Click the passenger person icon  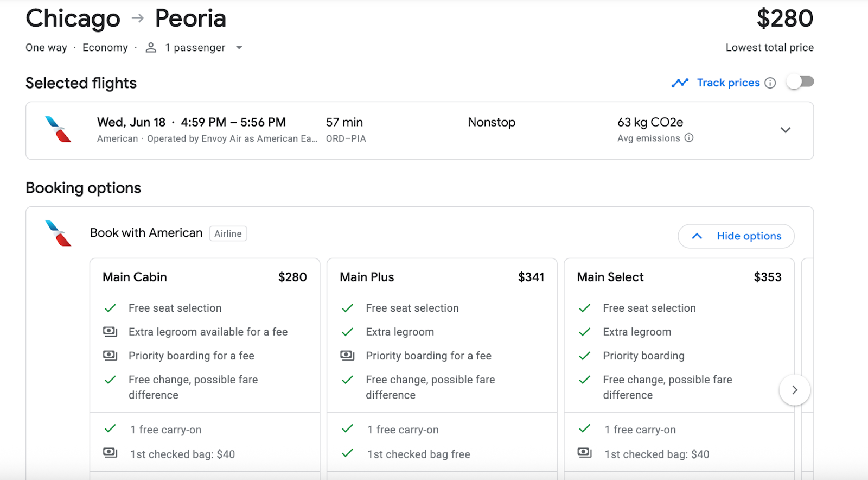click(x=151, y=48)
